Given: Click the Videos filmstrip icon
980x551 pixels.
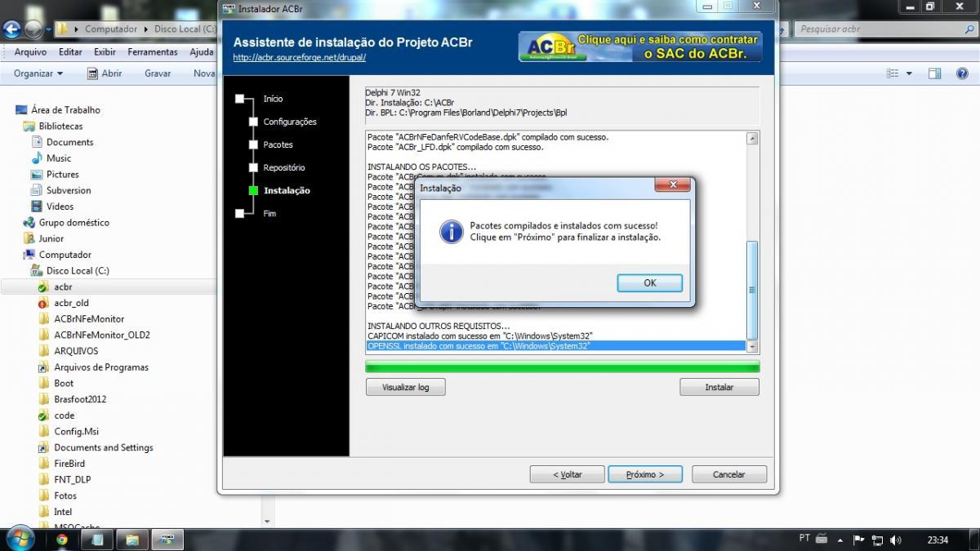Looking at the screenshot, I should (37, 207).
